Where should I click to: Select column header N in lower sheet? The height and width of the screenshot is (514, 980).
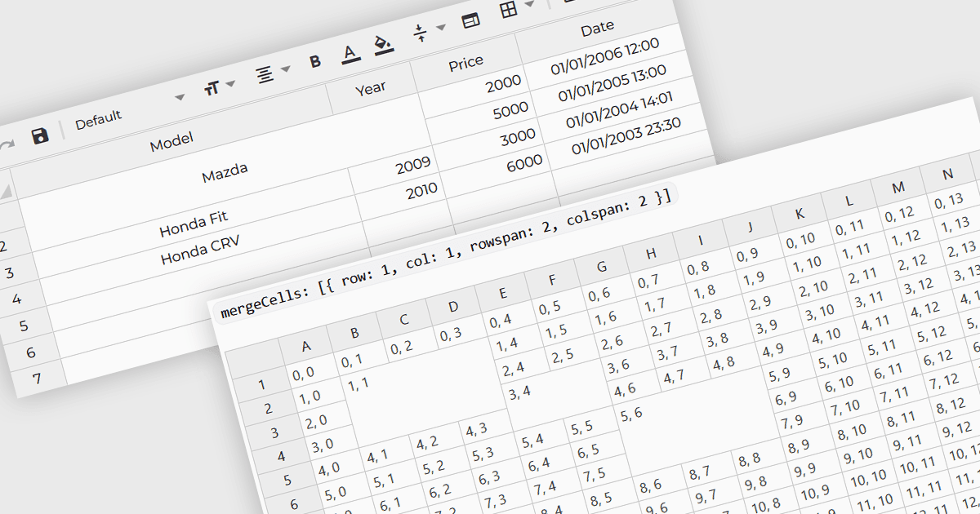click(x=947, y=174)
